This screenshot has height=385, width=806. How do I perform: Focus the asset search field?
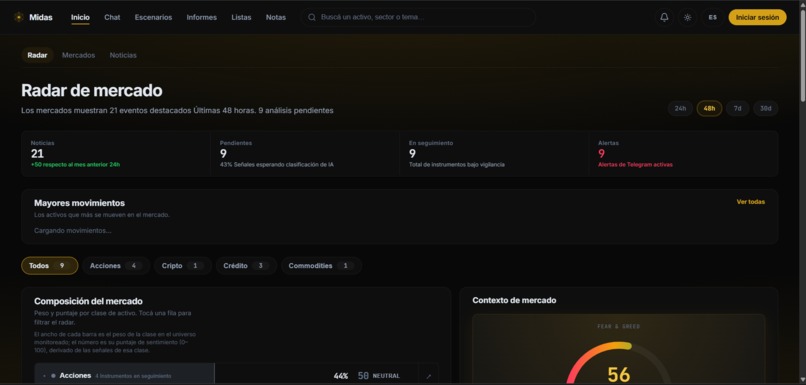tap(418, 17)
